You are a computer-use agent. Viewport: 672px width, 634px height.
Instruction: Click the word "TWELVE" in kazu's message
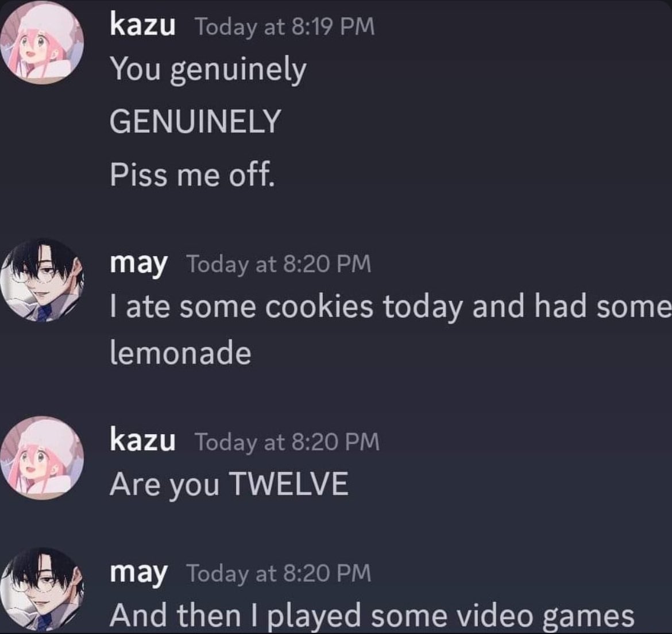pos(289,484)
